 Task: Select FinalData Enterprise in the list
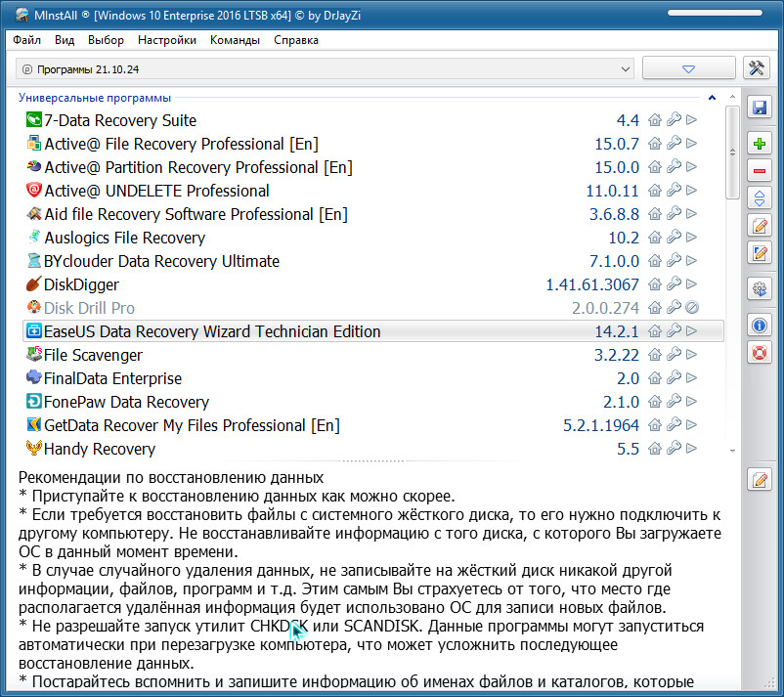pyautogui.click(x=112, y=378)
